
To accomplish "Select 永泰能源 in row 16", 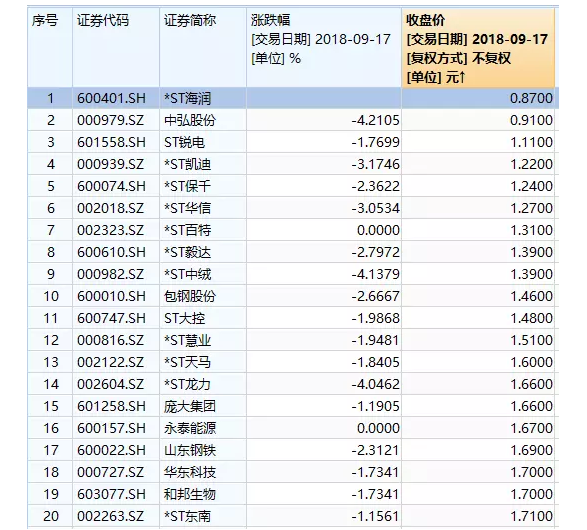I will 203,428.
